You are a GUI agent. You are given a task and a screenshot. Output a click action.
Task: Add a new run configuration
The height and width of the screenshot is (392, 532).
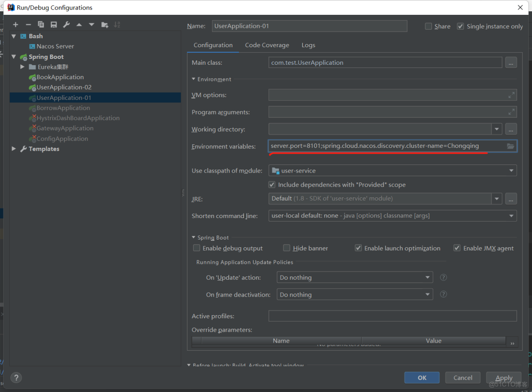pyautogui.click(x=16, y=25)
